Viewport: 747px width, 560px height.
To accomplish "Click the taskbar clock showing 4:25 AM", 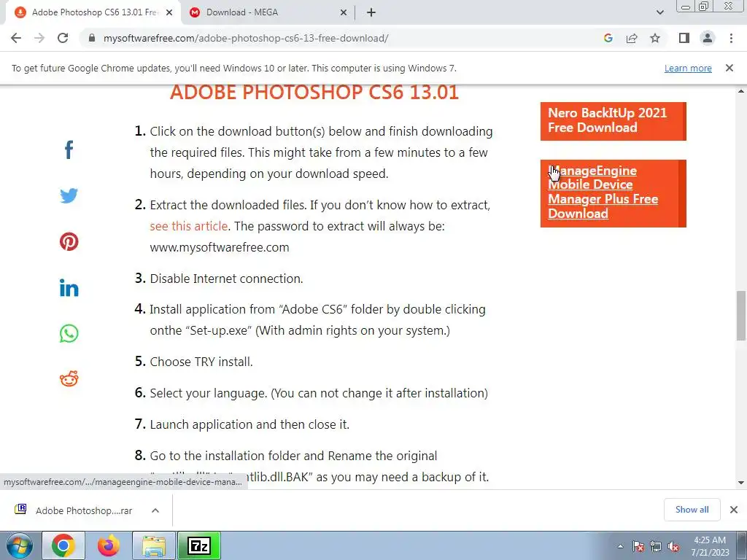I will [710, 546].
